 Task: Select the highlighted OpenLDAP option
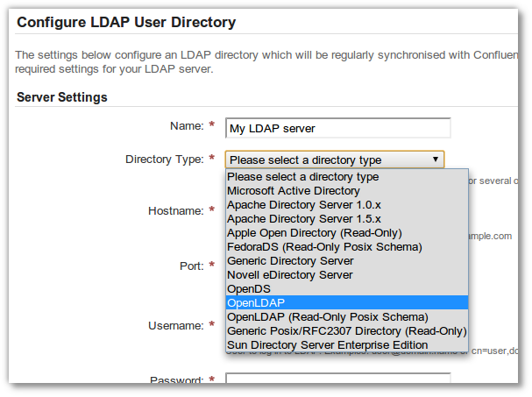click(x=256, y=302)
